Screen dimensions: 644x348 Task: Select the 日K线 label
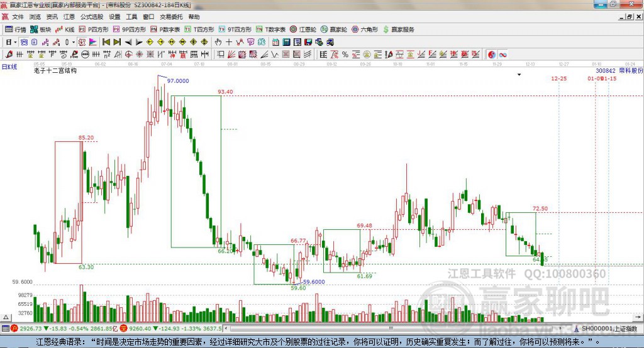9,67
